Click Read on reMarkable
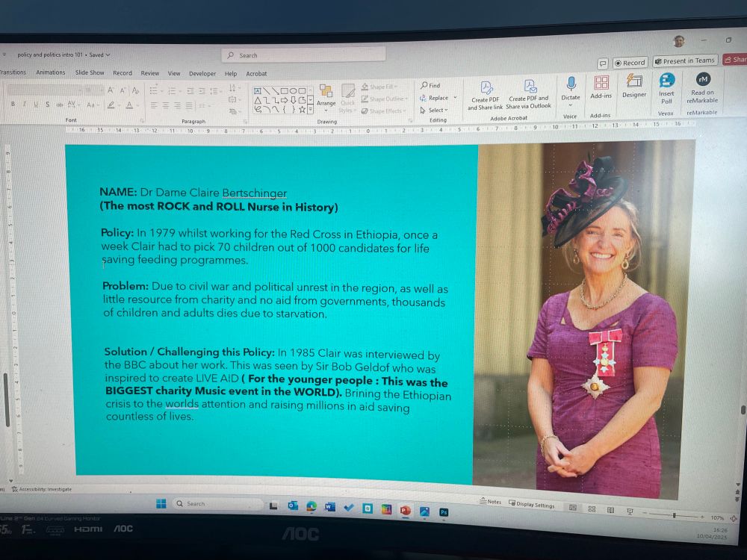This screenshot has width=747, height=560. click(x=703, y=88)
